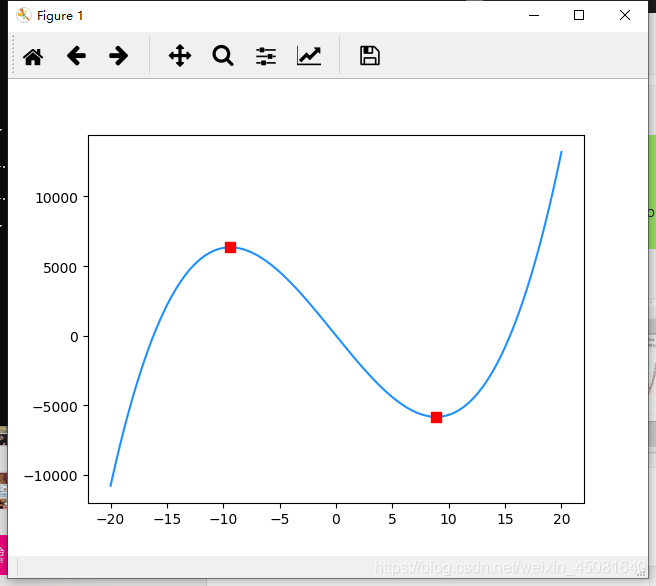This screenshot has height=586, width=656.
Task: Click the x-axis label −5
Action: (x=279, y=519)
